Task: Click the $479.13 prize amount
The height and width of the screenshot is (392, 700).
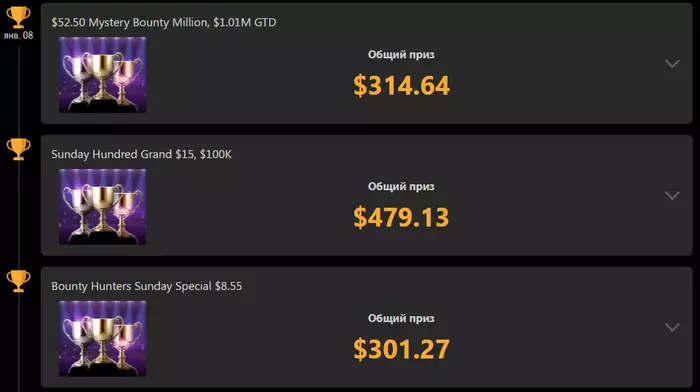Action: (x=401, y=217)
